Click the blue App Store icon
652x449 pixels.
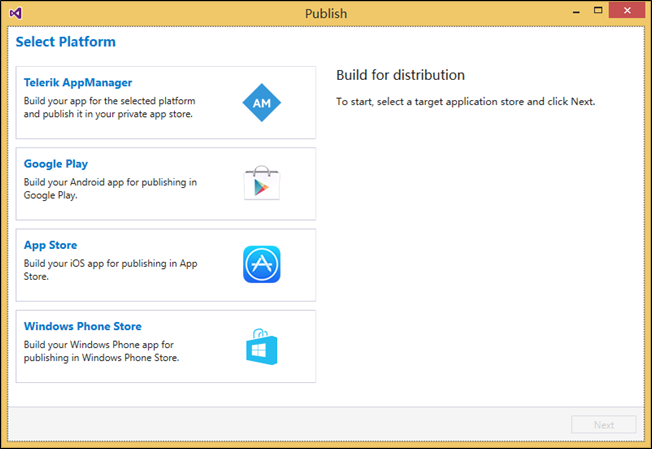[x=262, y=264]
